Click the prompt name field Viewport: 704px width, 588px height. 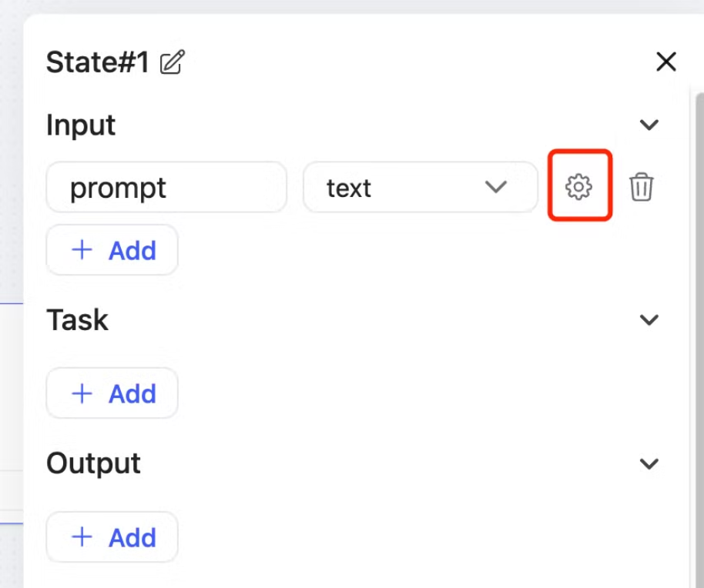166,187
